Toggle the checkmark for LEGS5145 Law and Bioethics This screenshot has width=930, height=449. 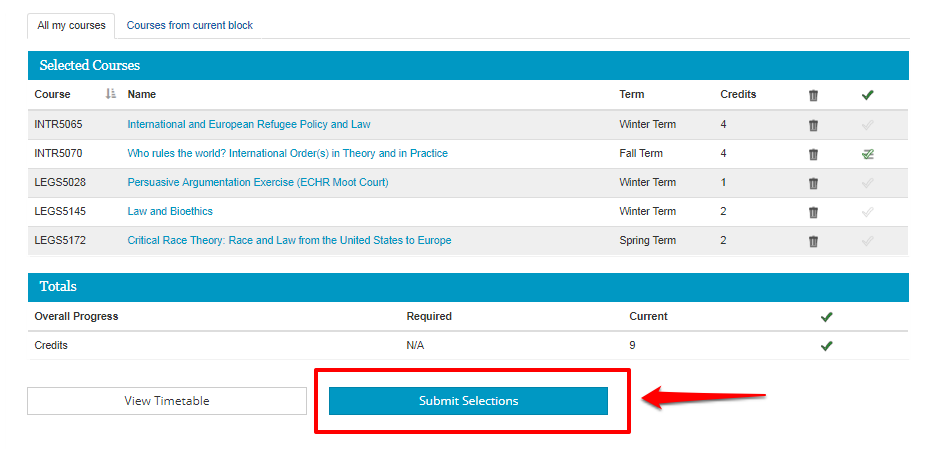click(867, 212)
